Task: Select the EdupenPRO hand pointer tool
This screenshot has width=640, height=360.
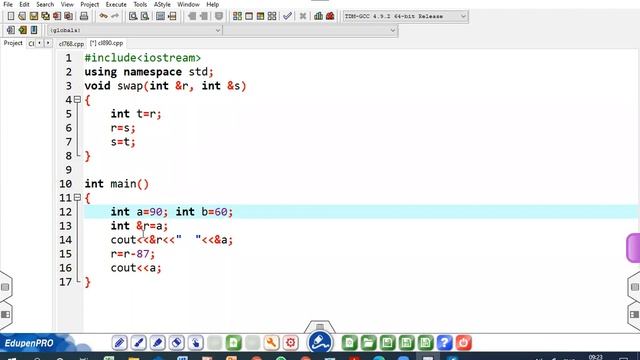Action: point(196,343)
